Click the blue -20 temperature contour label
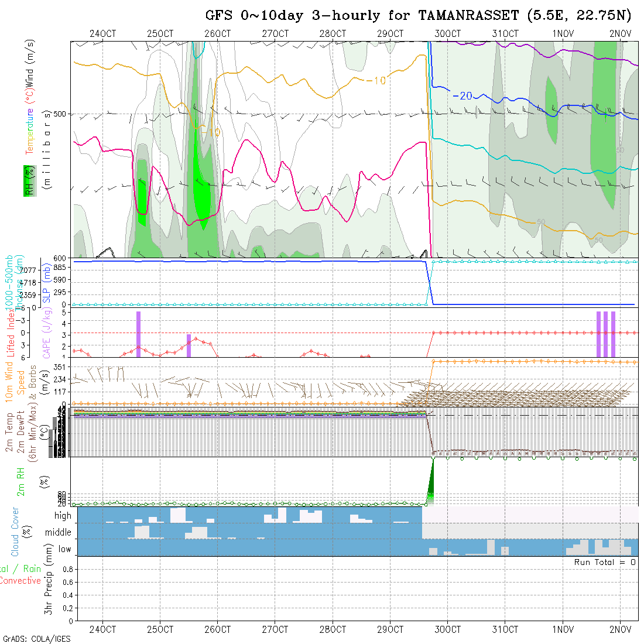The width and height of the screenshot is (644, 644). 463,95
